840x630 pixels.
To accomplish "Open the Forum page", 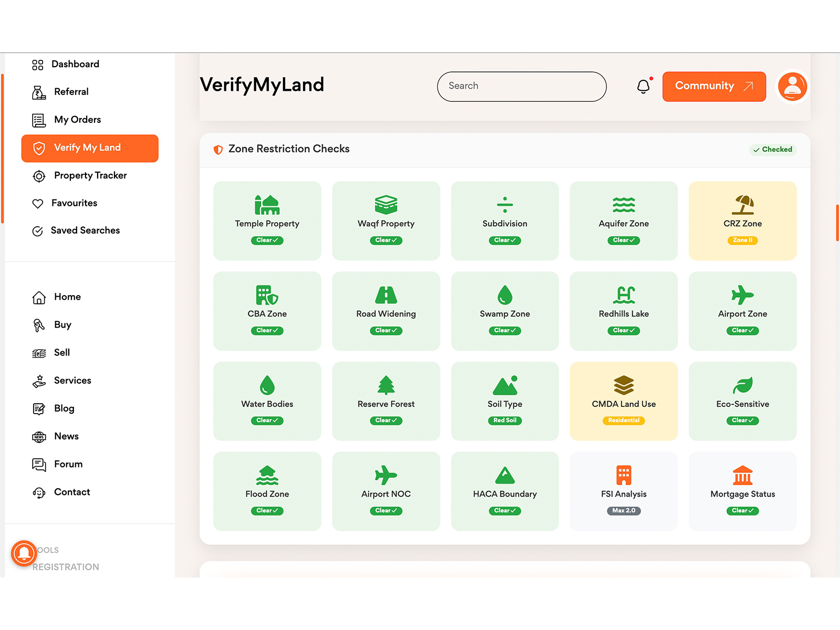I will coord(68,464).
